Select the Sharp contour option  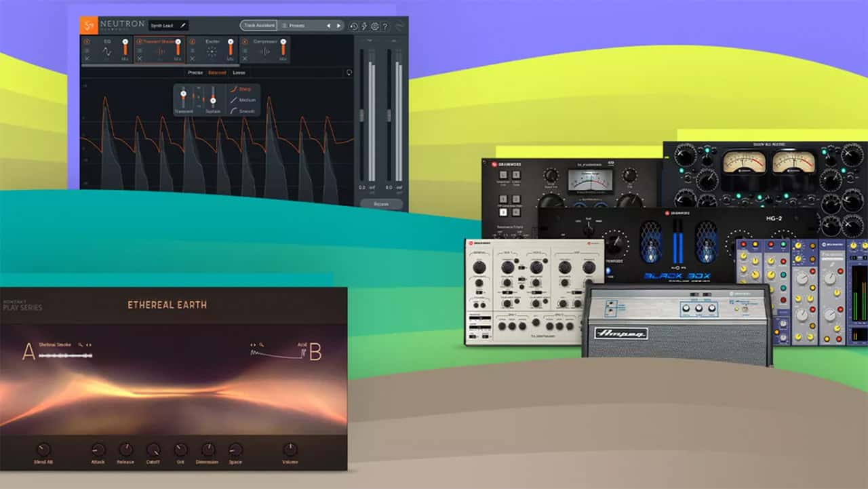(245, 89)
